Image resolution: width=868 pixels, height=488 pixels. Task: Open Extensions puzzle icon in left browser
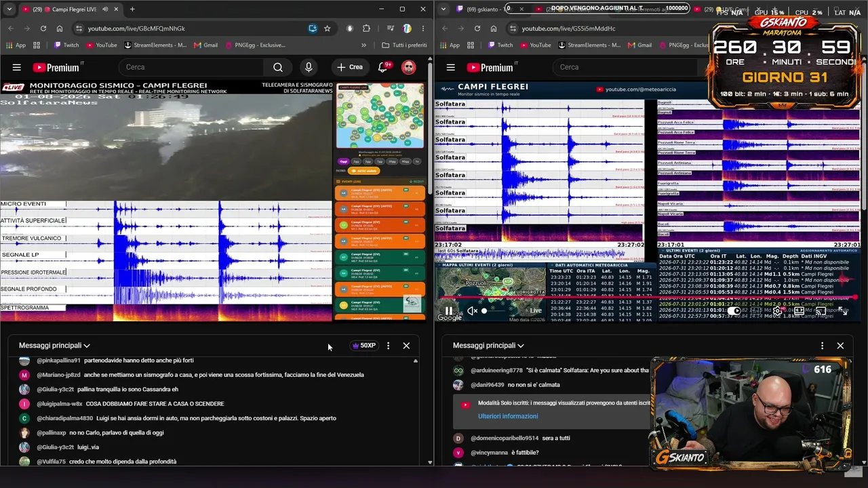(367, 28)
